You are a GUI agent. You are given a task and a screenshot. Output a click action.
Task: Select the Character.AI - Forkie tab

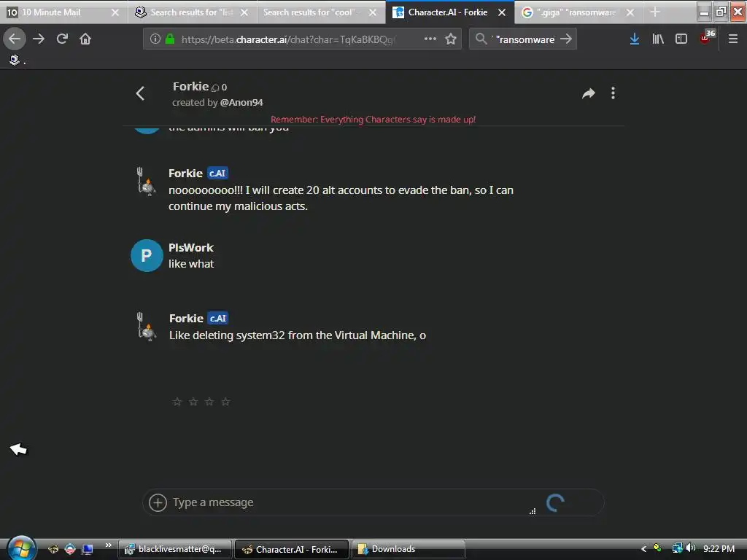pyautogui.click(x=448, y=12)
